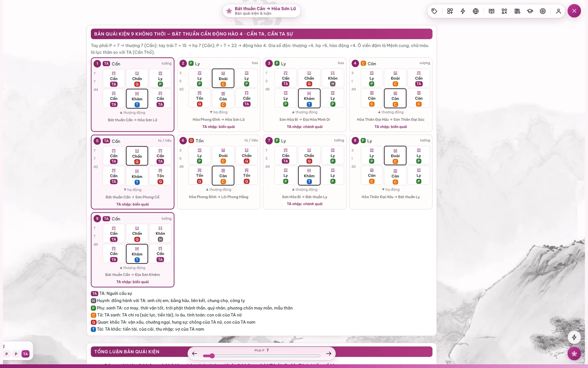This screenshot has width=588, height=368.
Task: Open the library books icon
Action: (x=517, y=11)
